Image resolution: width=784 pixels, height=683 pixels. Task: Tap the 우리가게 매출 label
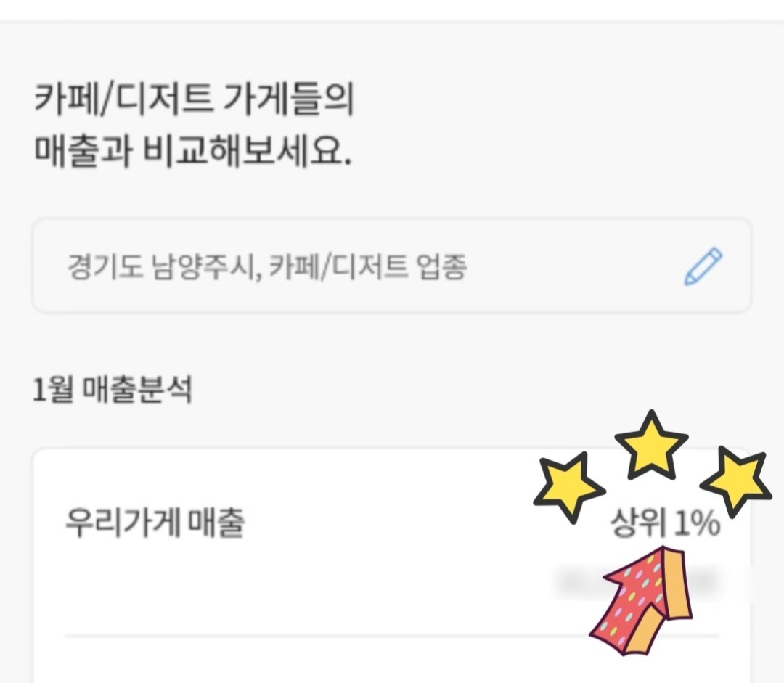pos(155,523)
